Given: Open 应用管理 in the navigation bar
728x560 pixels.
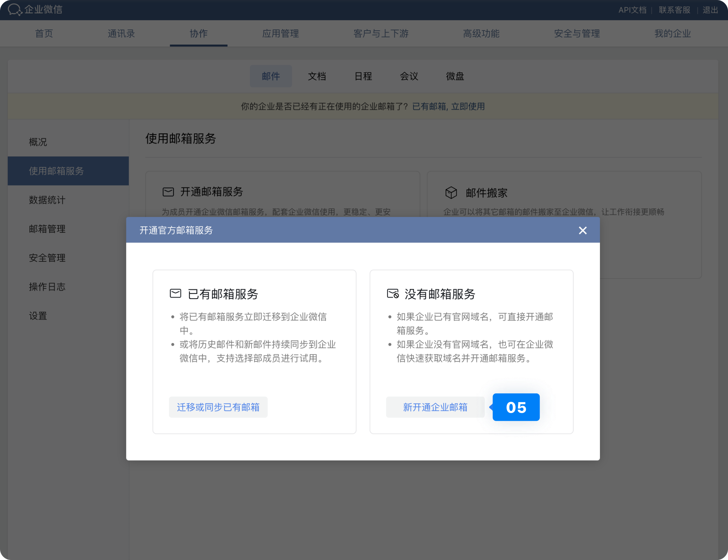Looking at the screenshot, I should click(x=280, y=34).
